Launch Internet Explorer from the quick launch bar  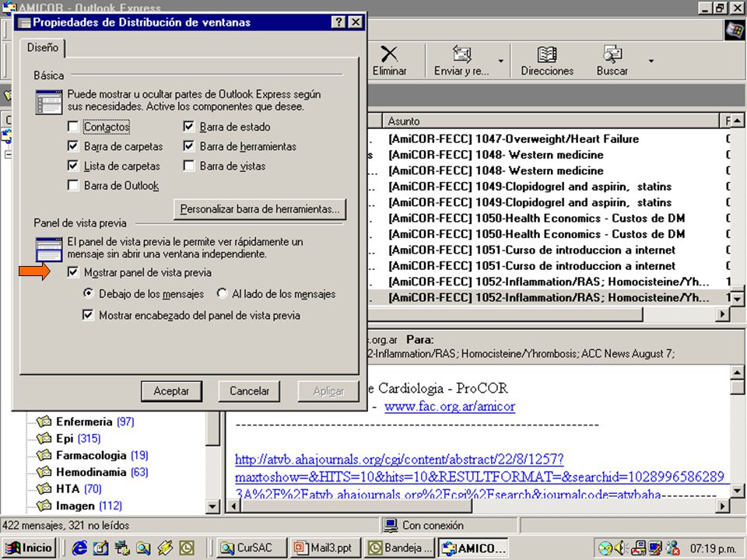[x=79, y=548]
